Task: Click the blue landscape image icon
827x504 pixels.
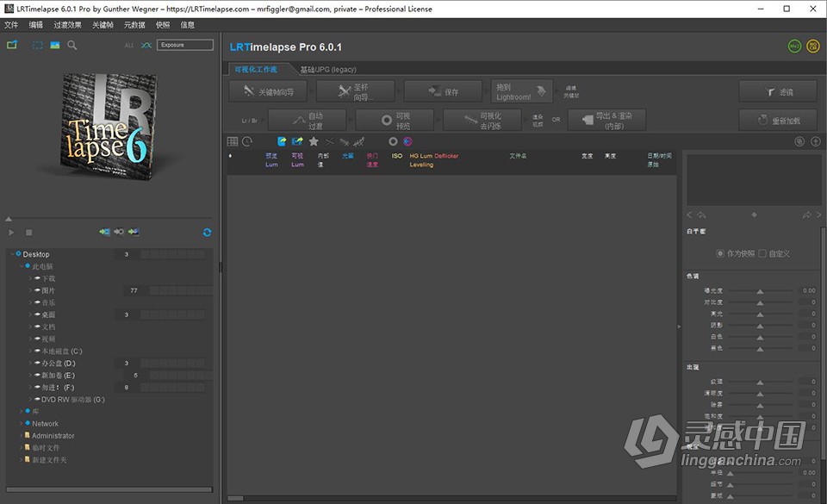Action: [x=55, y=46]
